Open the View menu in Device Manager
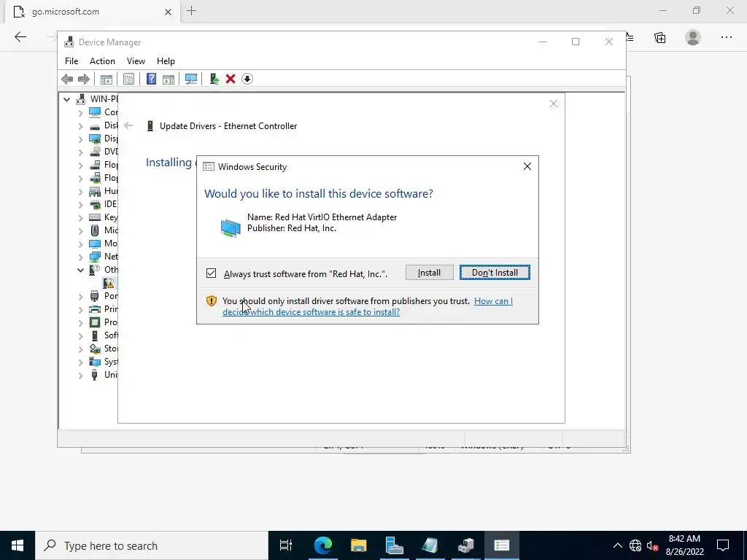The width and height of the screenshot is (747, 560). pyautogui.click(x=136, y=61)
